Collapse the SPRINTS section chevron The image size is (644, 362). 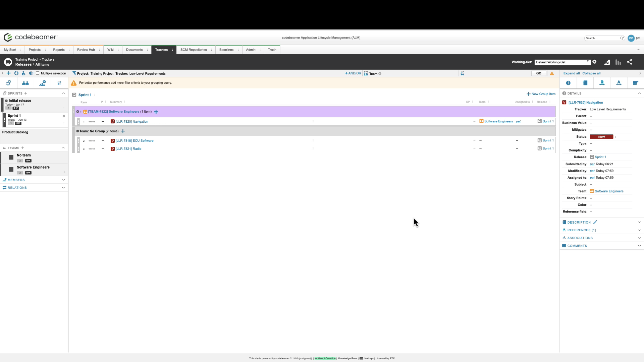coord(63,93)
